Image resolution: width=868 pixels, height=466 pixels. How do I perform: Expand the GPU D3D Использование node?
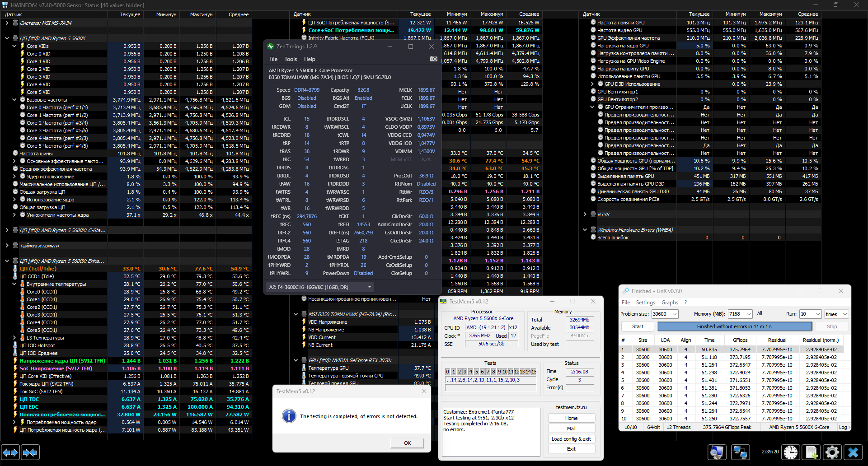(x=592, y=84)
